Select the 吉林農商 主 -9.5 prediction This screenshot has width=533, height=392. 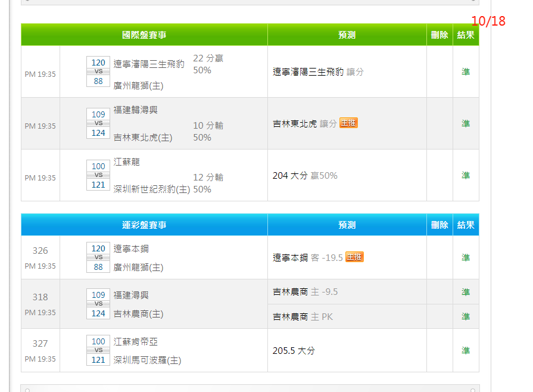306,292
